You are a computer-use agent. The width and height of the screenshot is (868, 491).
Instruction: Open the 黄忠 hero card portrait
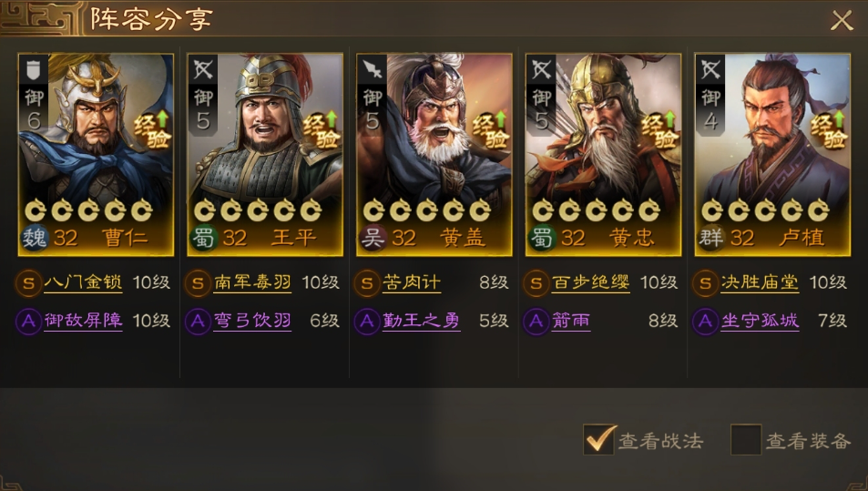click(603, 155)
